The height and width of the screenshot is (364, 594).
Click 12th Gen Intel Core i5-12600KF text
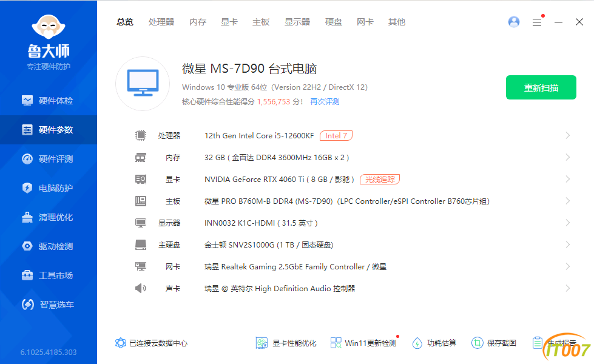coord(259,136)
